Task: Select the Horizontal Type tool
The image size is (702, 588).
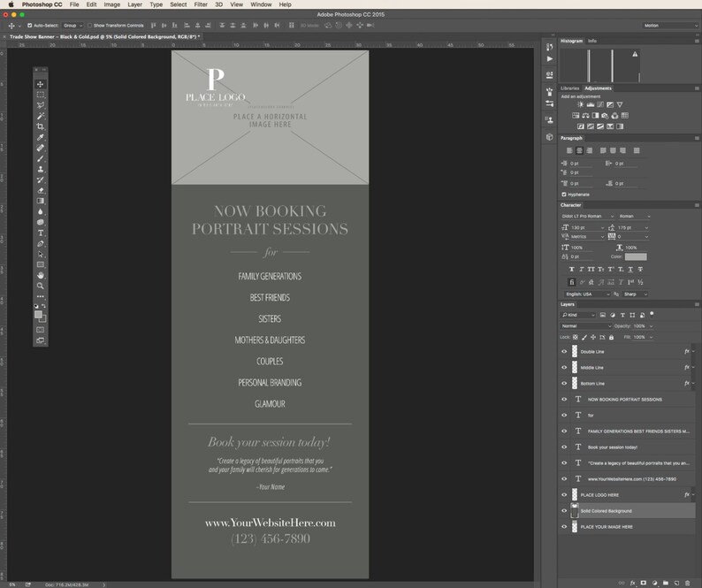Action: coord(41,233)
